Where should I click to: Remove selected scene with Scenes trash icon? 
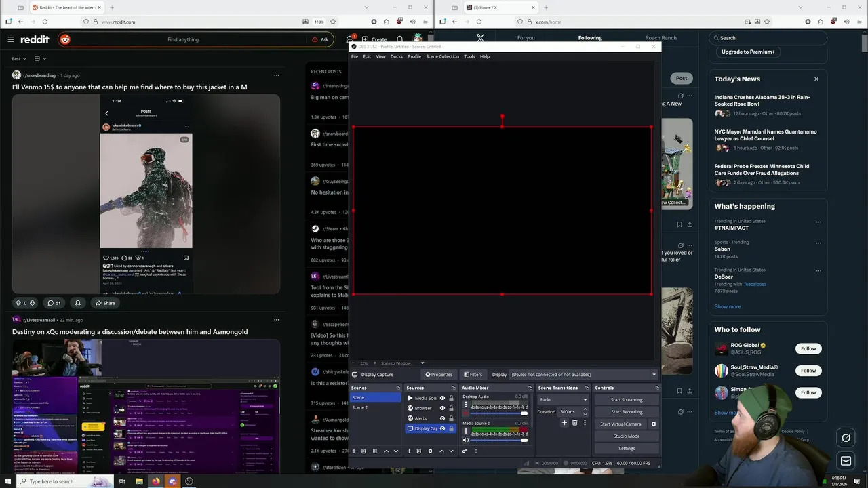click(363, 451)
